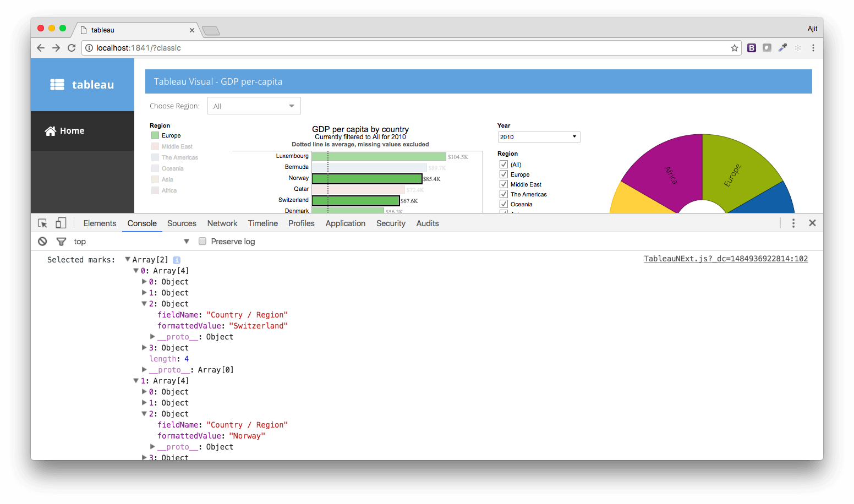Close the DevTools panel
The image size is (854, 504).
pyautogui.click(x=812, y=223)
